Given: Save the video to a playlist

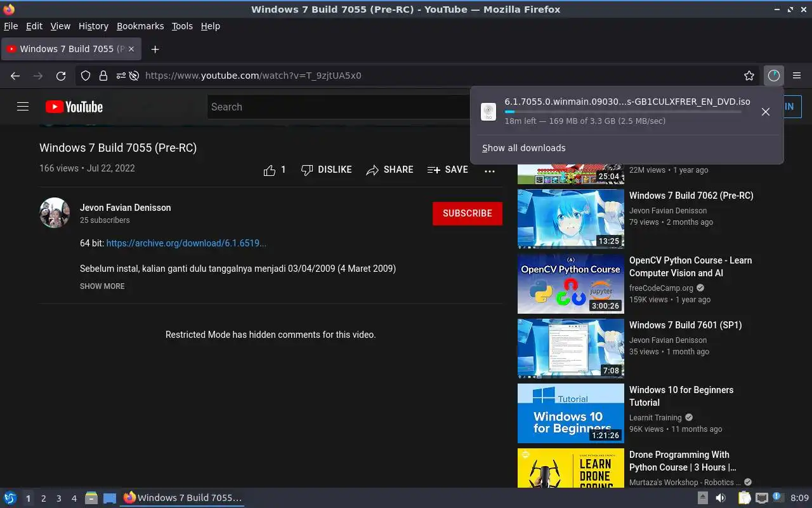Looking at the screenshot, I should [x=448, y=170].
